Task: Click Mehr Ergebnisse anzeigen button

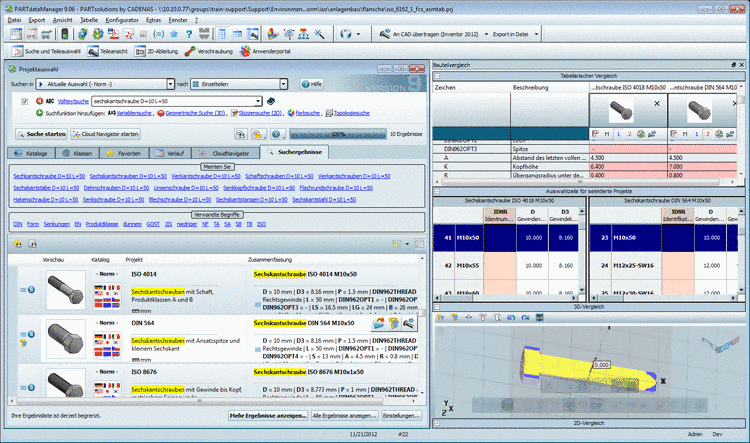Action: point(268,416)
